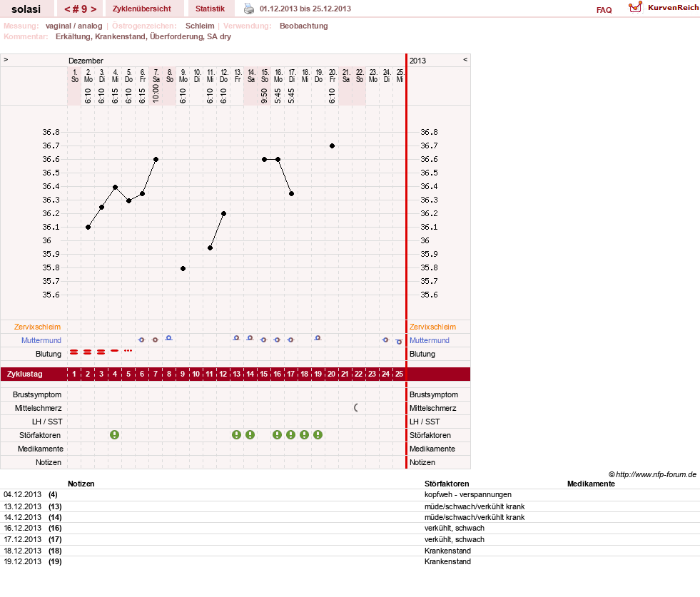Viewport: 700px width, 597px height.
Task: Click the 'Schleim' Östrogenzeichen value
Action: [x=200, y=26]
